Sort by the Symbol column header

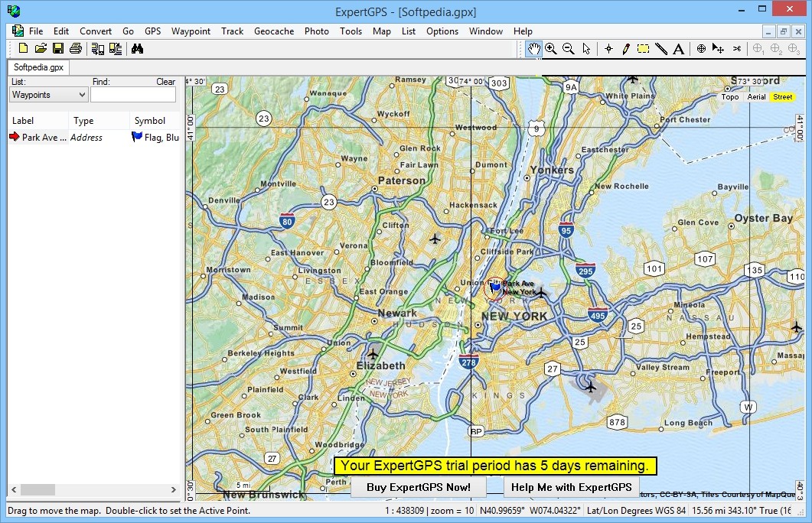[155, 121]
